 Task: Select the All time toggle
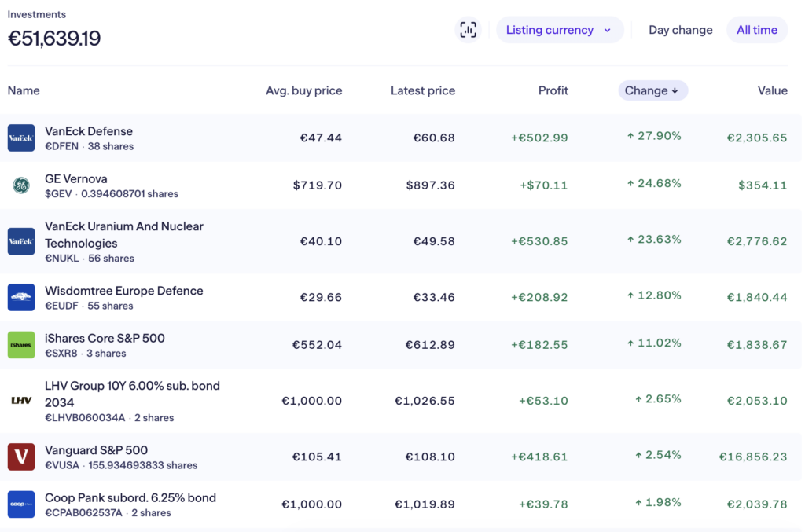click(756, 30)
